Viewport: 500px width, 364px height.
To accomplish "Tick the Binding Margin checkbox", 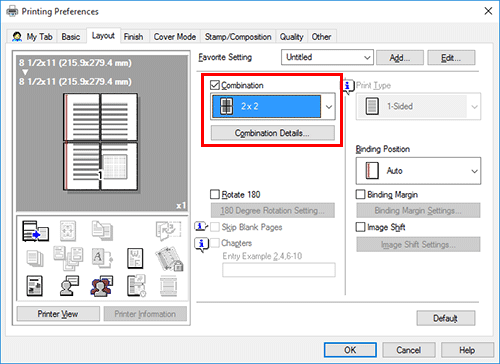I will [360, 194].
